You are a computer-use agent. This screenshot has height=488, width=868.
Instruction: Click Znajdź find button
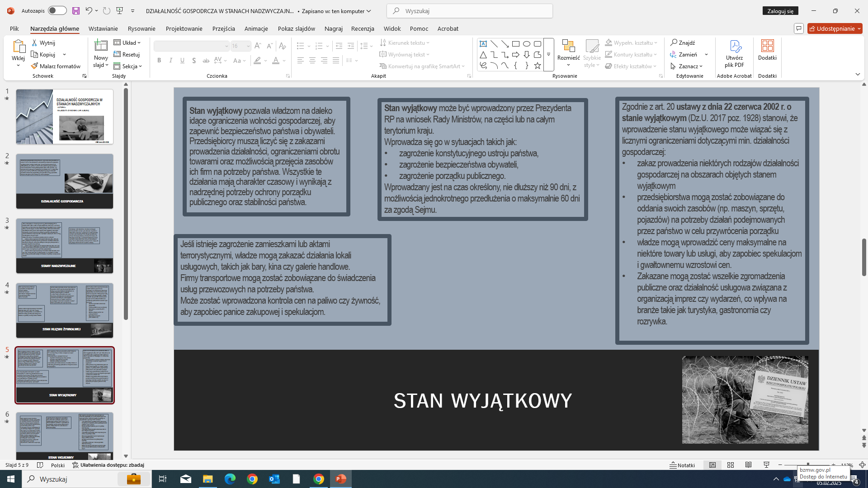point(683,42)
